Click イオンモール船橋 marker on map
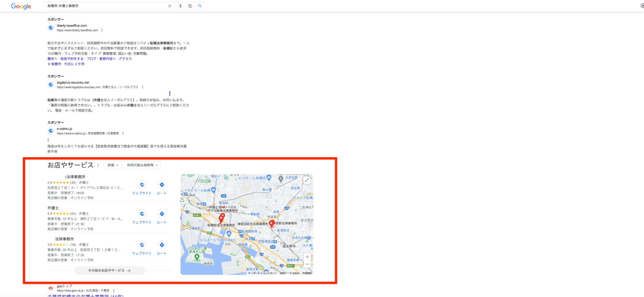 213,190
